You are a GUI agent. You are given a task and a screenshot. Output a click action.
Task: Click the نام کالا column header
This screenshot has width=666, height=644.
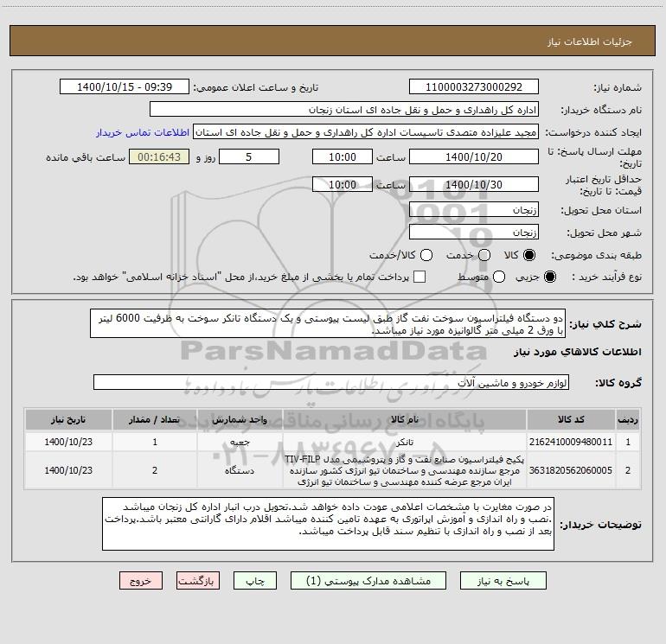click(405, 420)
